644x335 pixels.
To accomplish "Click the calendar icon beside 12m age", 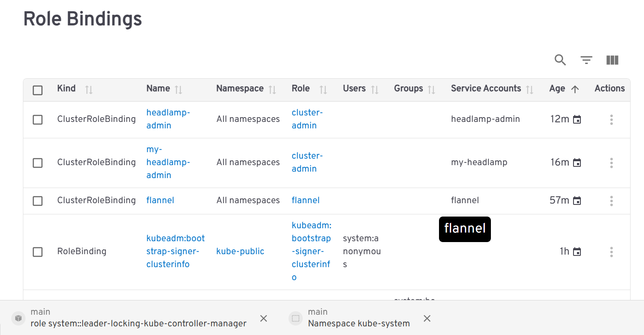I will point(577,120).
